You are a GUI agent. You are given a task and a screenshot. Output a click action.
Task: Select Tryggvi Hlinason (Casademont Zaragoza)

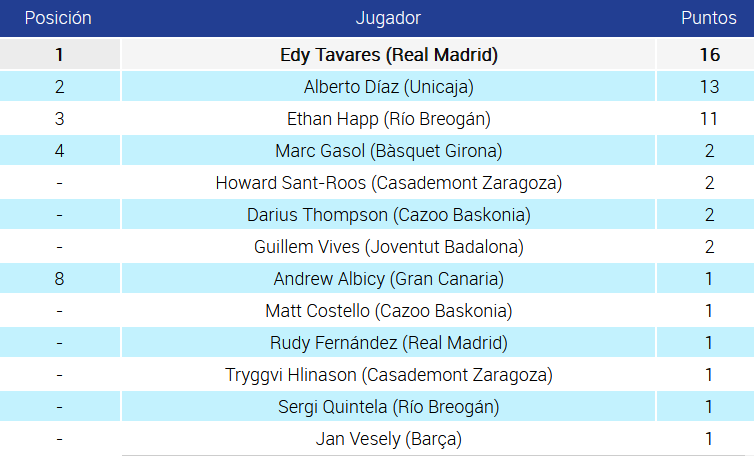click(x=388, y=375)
